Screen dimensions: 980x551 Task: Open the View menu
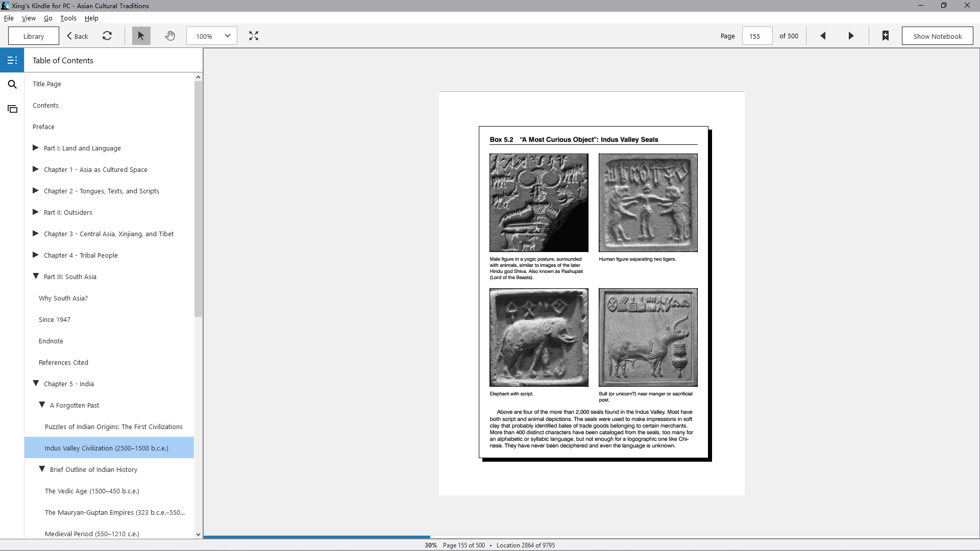pyautogui.click(x=29, y=18)
